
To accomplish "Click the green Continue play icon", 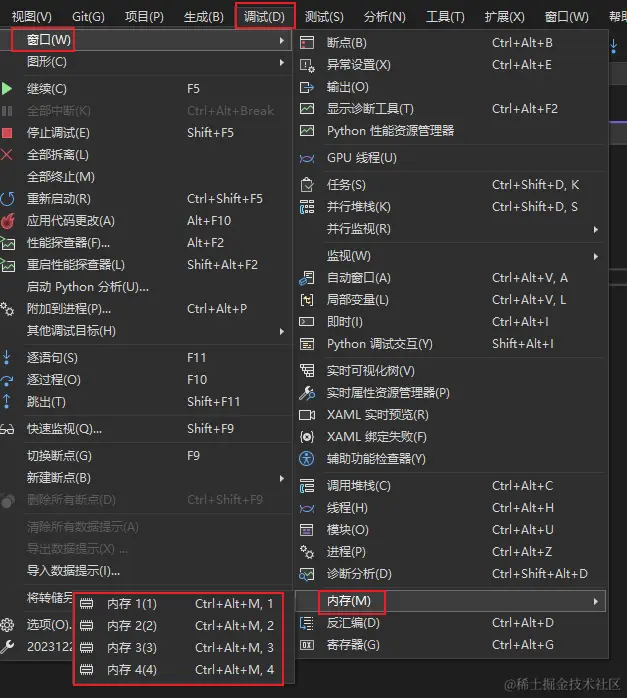I will point(7,89).
